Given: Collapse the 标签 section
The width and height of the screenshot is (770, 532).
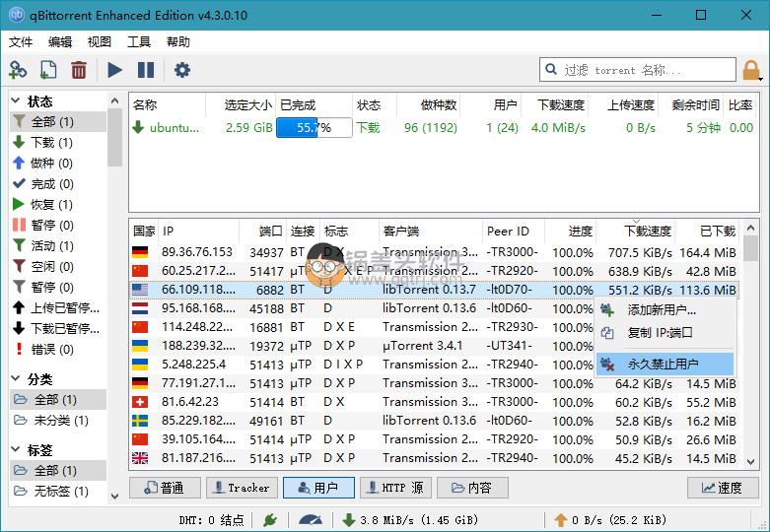Looking at the screenshot, I should tap(16, 449).
